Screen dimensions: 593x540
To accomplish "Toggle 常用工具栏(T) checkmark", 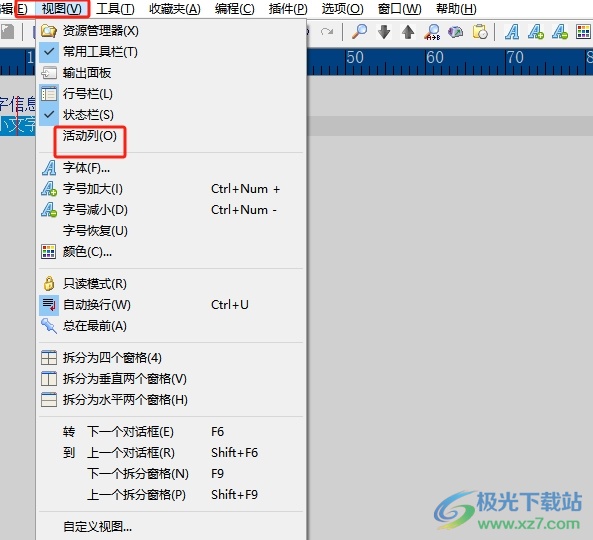I will tap(171, 52).
